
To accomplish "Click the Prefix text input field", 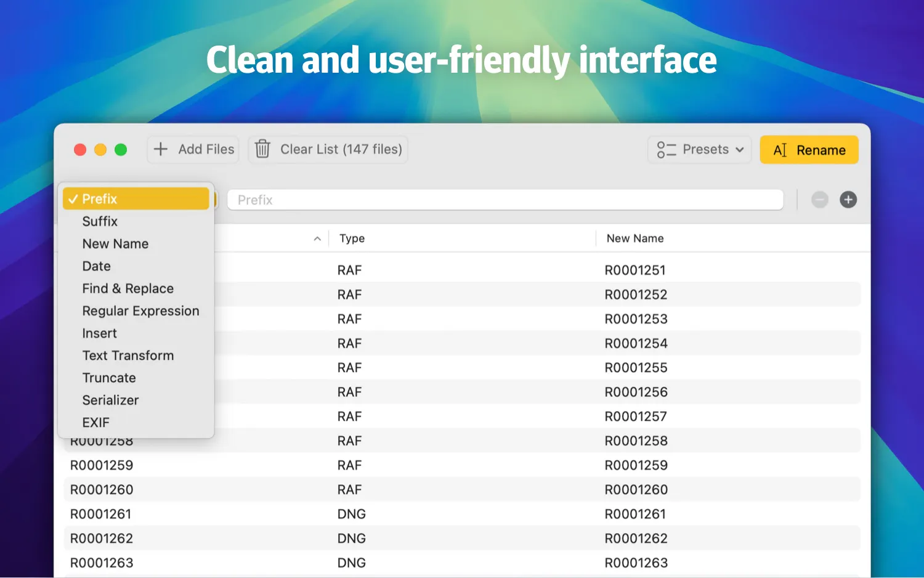I will pos(505,200).
